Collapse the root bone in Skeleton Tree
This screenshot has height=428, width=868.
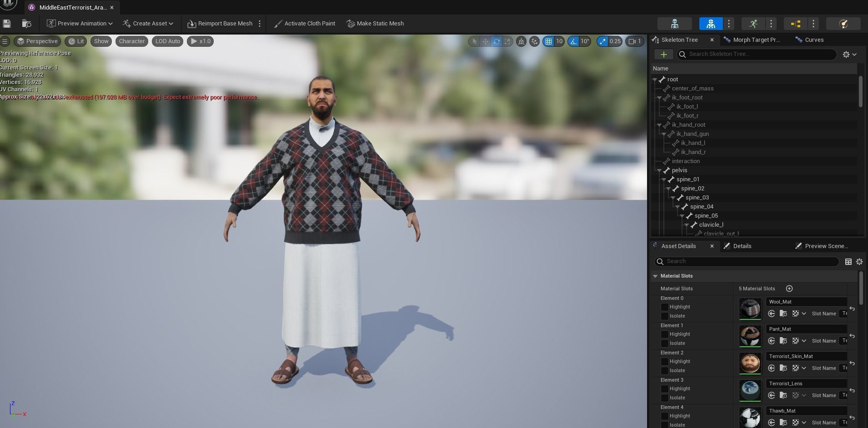coord(655,80)
